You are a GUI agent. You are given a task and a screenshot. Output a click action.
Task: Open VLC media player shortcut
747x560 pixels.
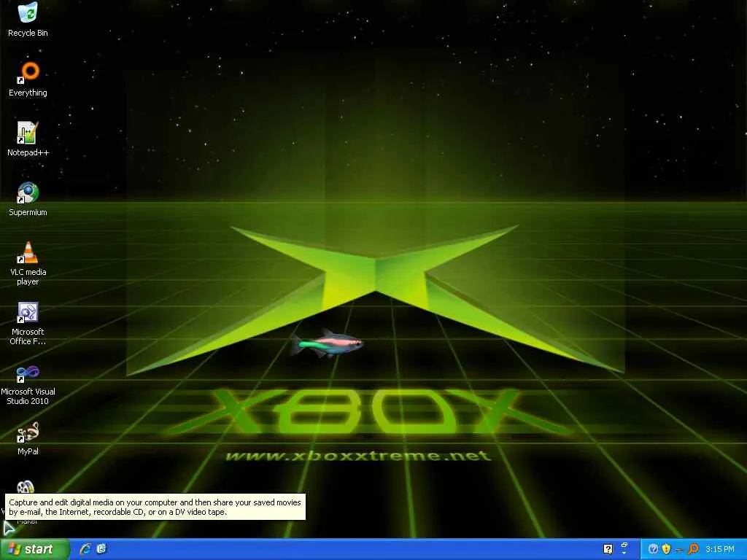pyautogui.click(x=28, y=263)
